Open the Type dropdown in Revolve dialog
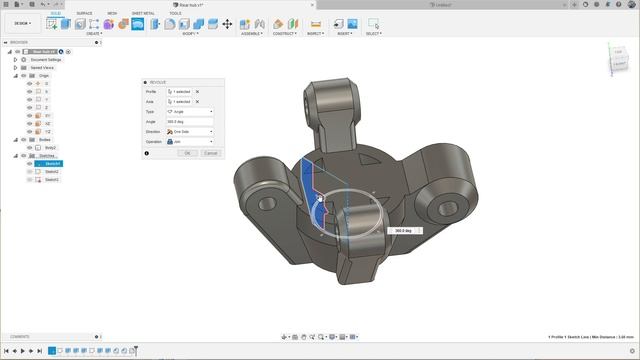This screenshot has height=360, width=640. point(190,111)
